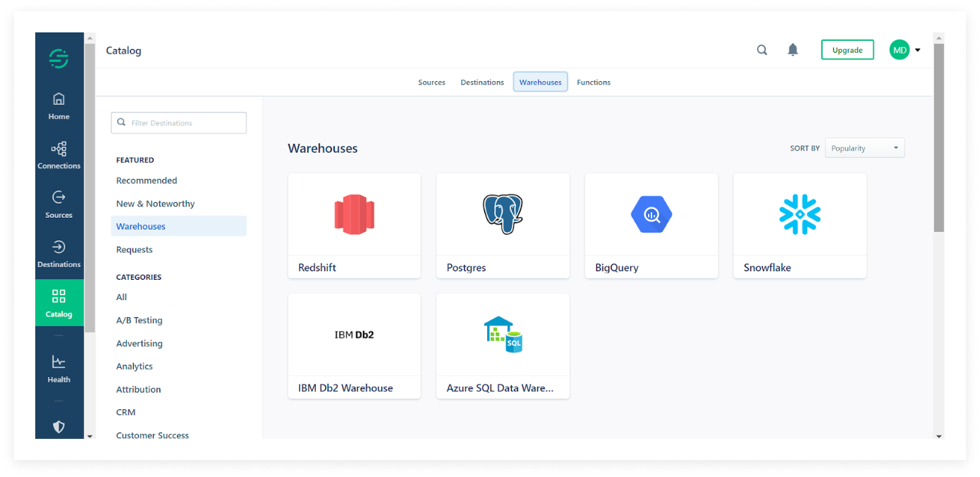
Task: Open notifications bell
Action: click(793, 50)
